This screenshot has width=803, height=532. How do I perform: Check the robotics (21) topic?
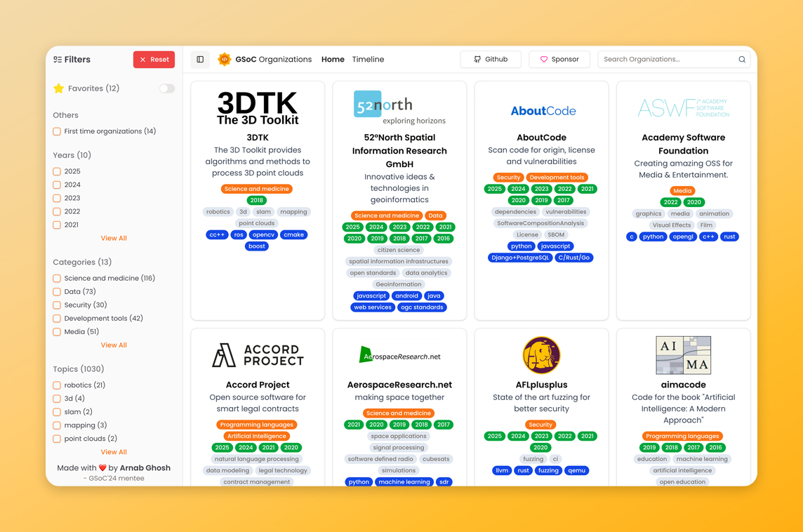pos(57,385)
